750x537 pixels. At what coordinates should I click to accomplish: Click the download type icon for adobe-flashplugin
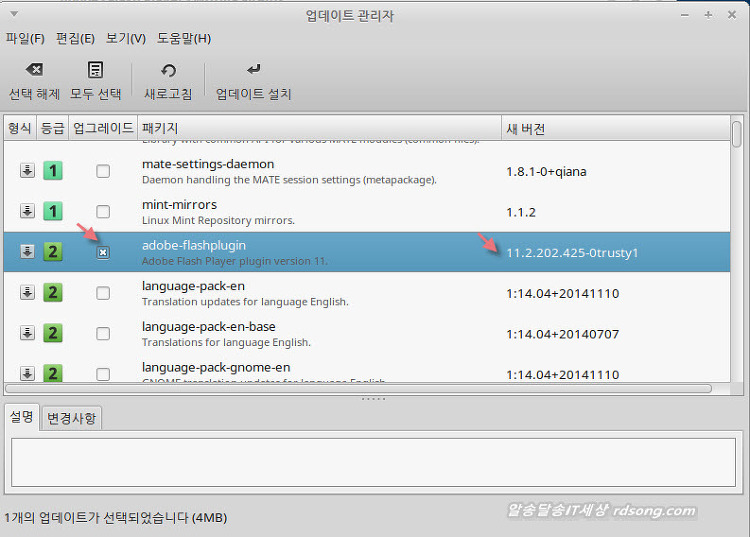pos(27,252)
